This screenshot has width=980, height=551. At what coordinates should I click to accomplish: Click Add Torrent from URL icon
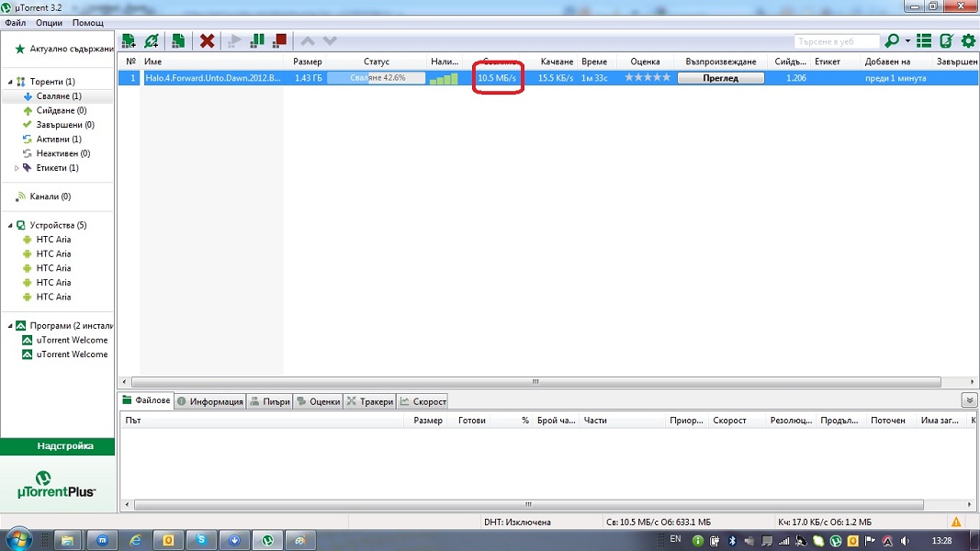152,41
